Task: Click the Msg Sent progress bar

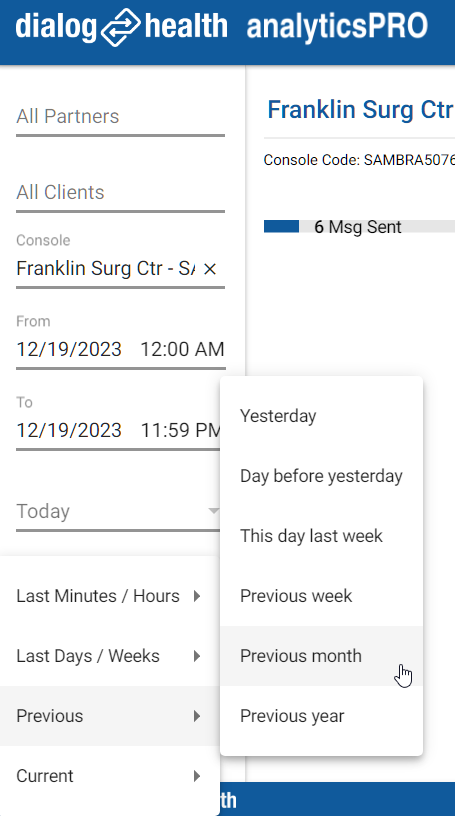Action: click(359, 226)
